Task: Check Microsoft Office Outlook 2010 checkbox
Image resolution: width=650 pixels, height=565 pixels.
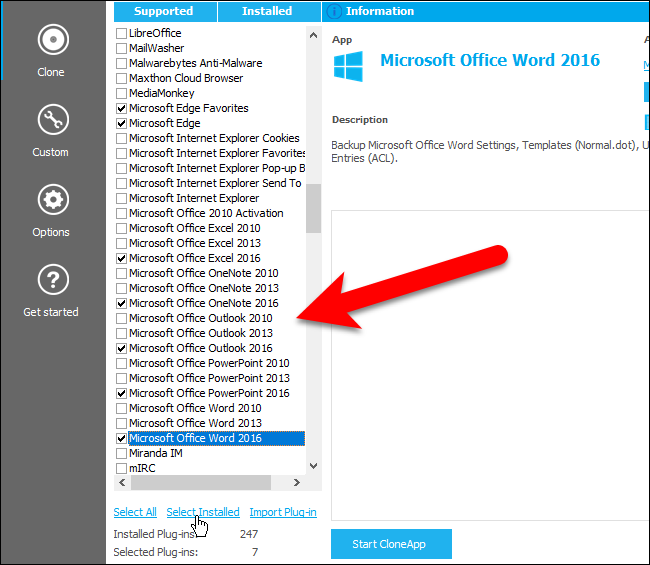Action: pos(121,318)
